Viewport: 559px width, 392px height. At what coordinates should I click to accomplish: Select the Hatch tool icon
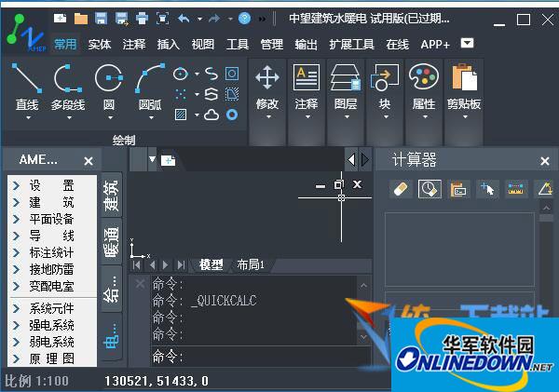pos(181,115)
